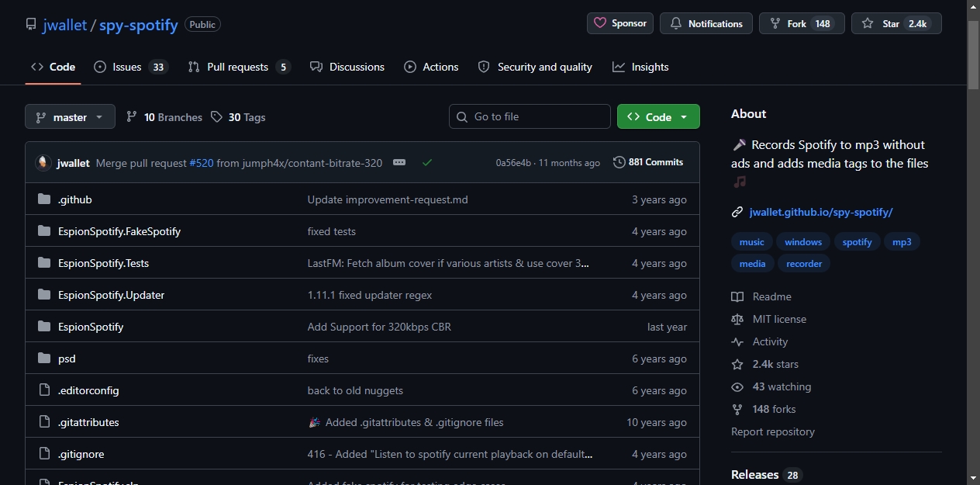Click the .editorconfig file icon
This screenshot has width=980, height=485.
click(x=44, y=390)
